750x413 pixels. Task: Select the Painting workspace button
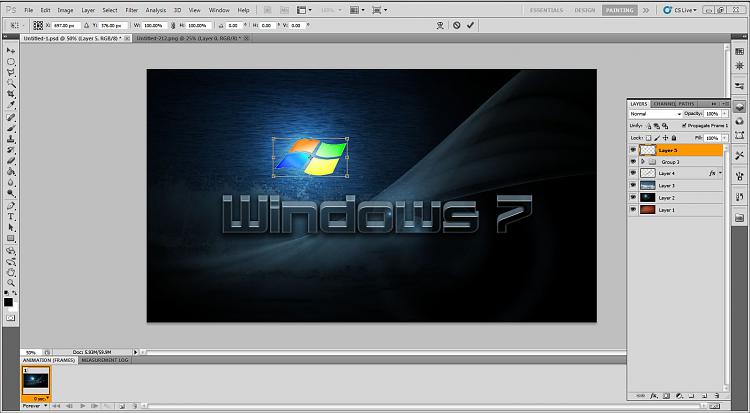[x=619, y=10]
